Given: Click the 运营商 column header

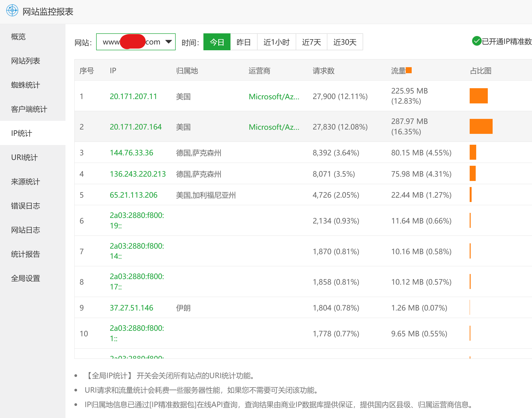Looking at the screenshot, I should tap(259, 71).
